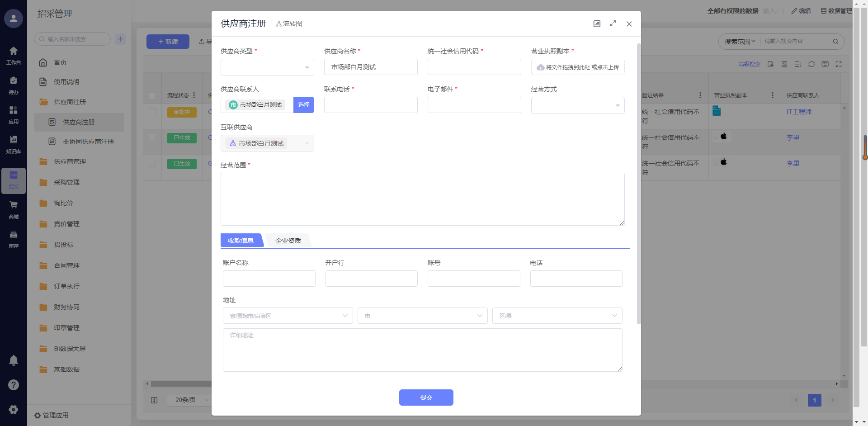Screen dimensions: 868x426
Task: Click into the 统一社会信用代码 input field
Action: pos(474,67)
